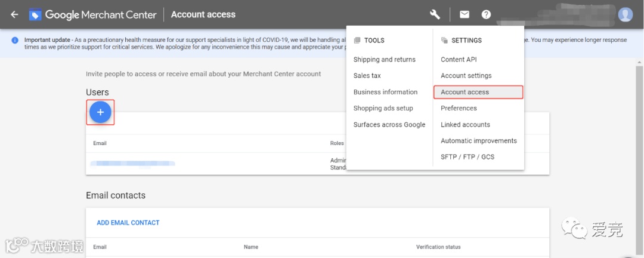Image resolution: width=644 pixels, height=258 pixels.
Task: Open the mail notifications icon
Action: (465, 14)
